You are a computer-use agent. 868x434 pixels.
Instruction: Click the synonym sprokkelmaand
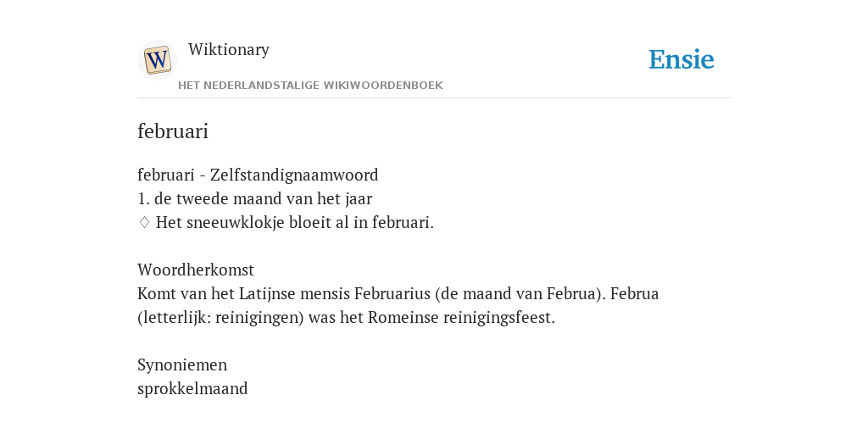click(192, 388)
